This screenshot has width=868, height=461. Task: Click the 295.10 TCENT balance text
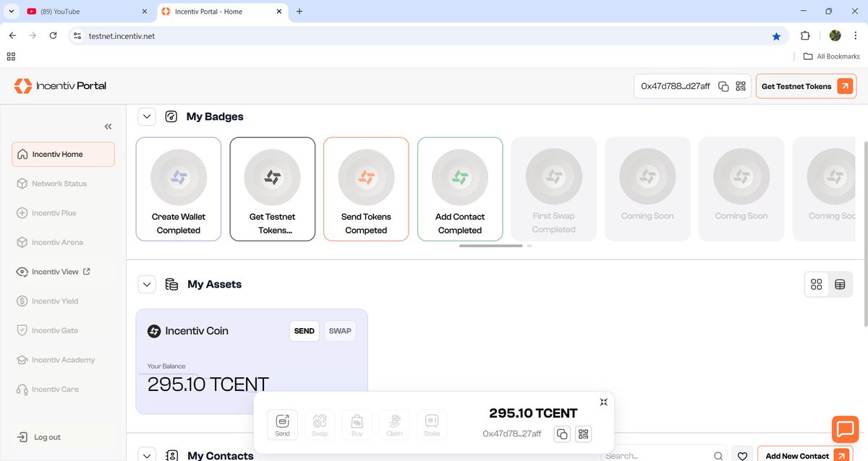pos(208,384)
